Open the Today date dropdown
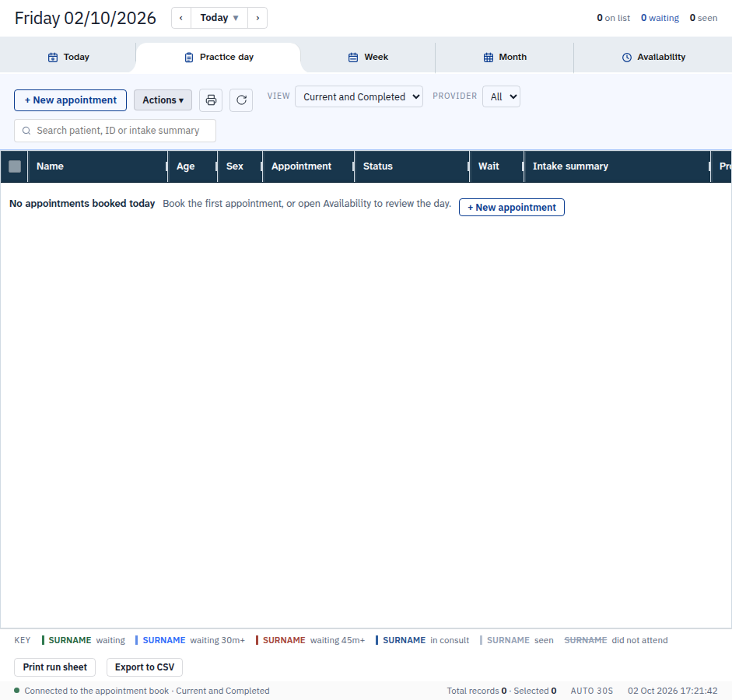The height and width of the screenshot is (700, 732). [x=219, y=18]
